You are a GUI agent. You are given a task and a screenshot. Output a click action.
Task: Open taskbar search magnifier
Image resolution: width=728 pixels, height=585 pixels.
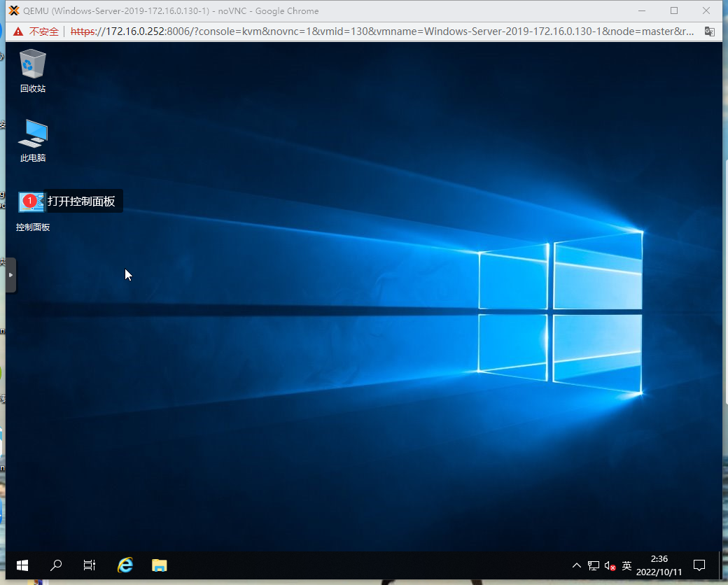point(56,565)
